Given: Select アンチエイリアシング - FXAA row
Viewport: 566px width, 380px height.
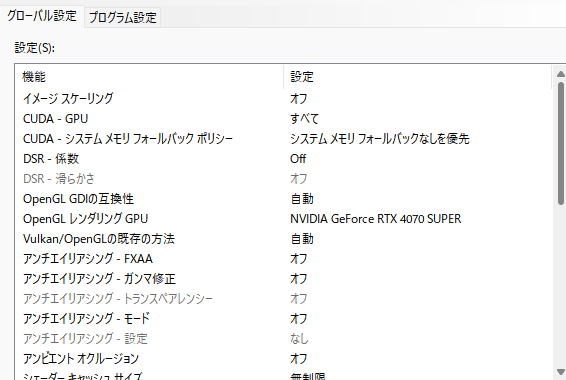Looking at the screenshot, I should tap(283, 259).
